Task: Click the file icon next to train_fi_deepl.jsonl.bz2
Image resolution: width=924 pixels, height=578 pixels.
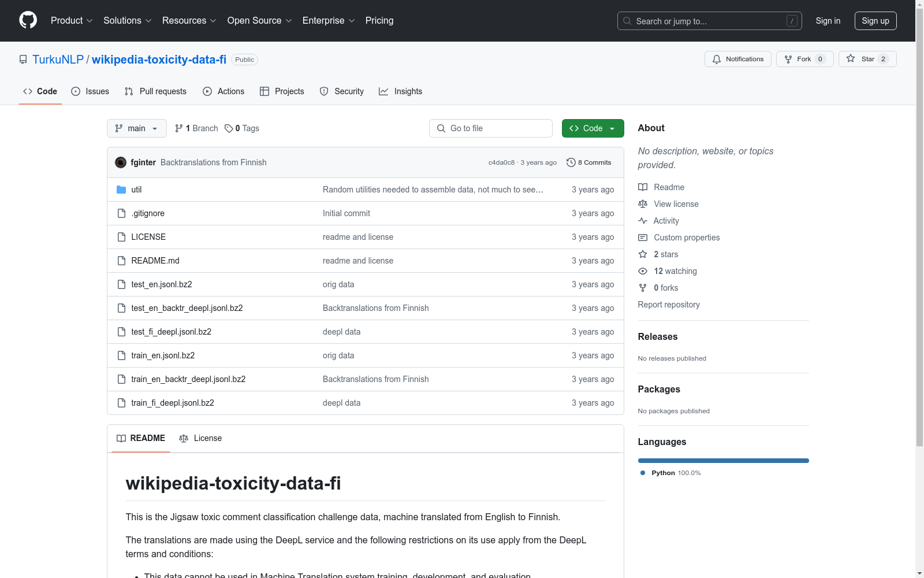Action: (x=121, y=403)
